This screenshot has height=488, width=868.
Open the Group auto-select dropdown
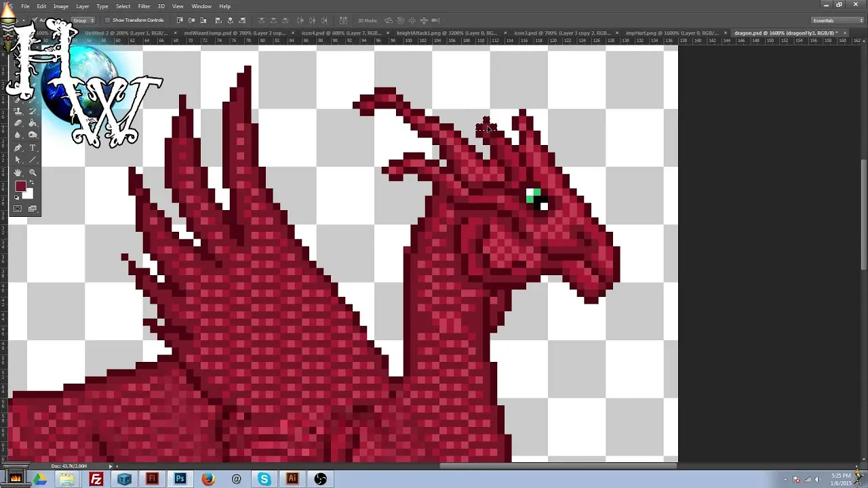click(83, 20)
